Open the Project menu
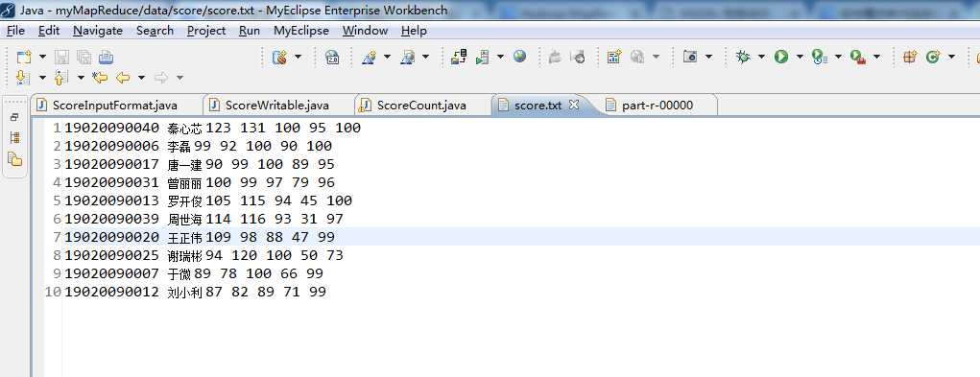The image size is (980, 377). click(206, 31)
